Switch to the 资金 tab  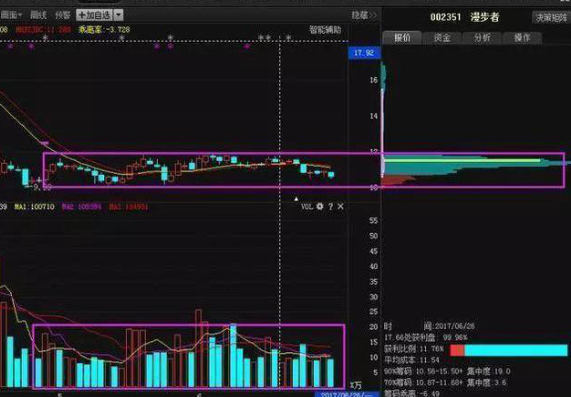coord(442,38)
